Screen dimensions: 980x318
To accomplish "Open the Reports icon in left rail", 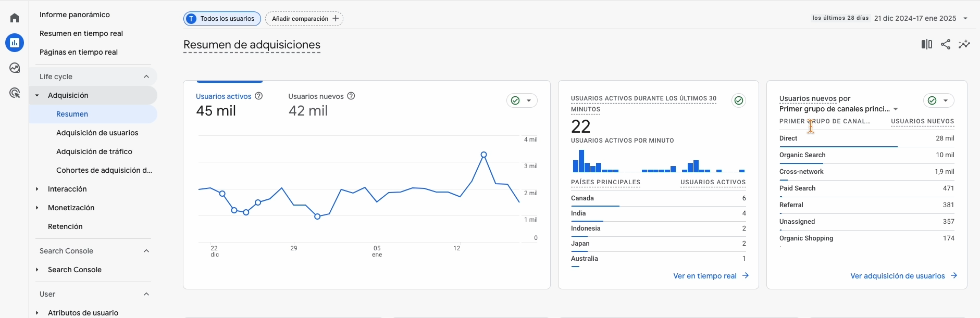I will [x=15, y=43].
